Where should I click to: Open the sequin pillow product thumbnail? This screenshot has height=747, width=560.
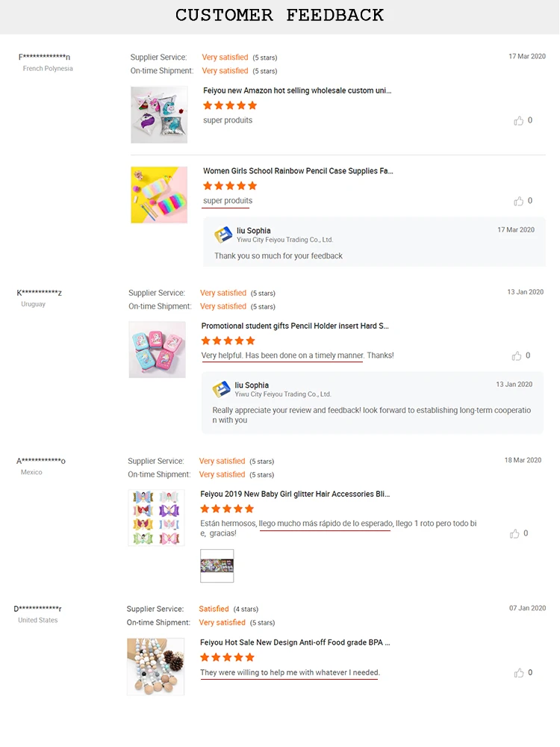(x=159, y=114)
